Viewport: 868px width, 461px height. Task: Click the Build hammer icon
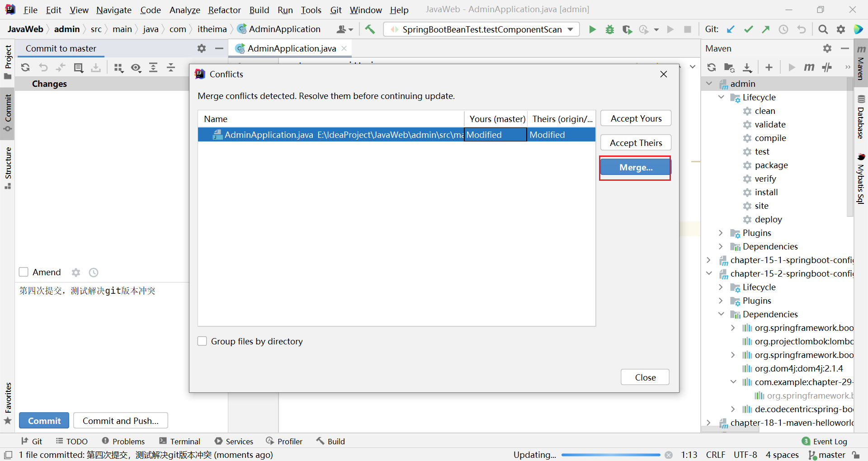(370, 29)
